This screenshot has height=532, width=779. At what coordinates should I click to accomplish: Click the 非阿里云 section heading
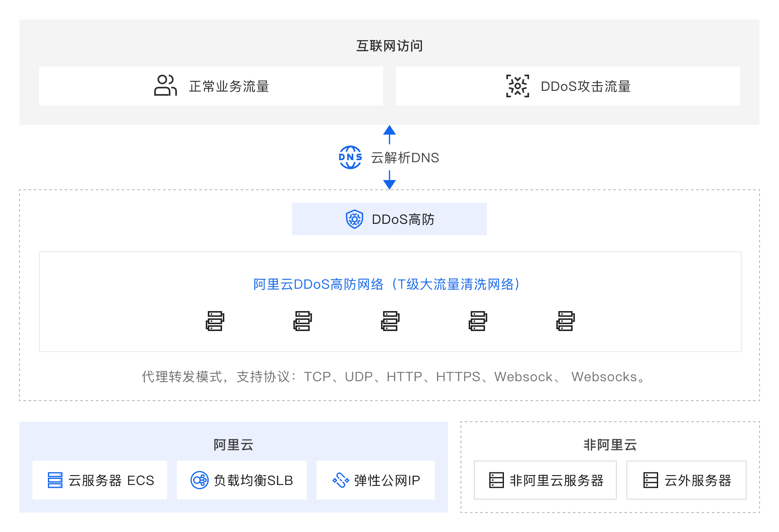point(610,445)
